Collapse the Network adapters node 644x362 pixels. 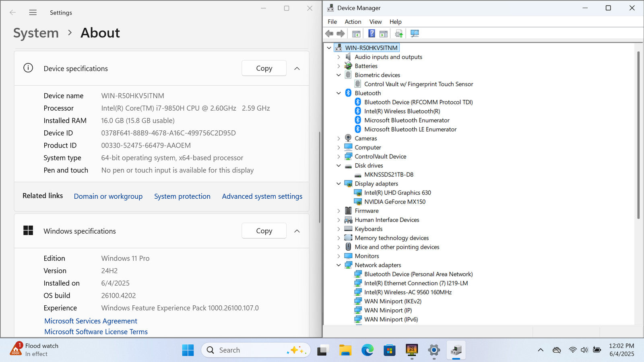pos(339,265)
